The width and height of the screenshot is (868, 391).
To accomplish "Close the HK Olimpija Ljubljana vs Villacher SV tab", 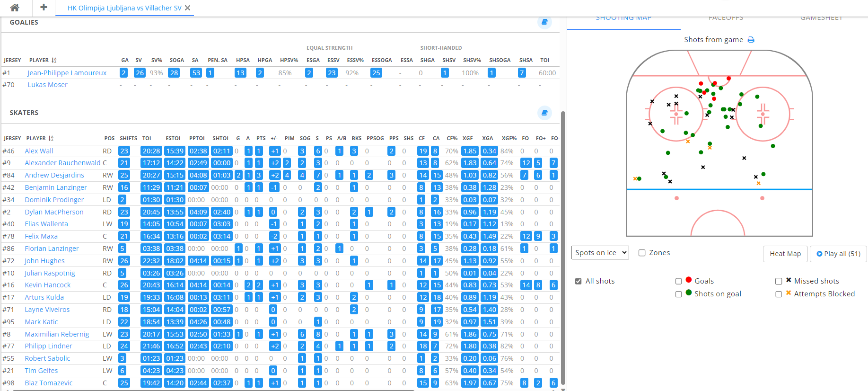I will [188, 8].
